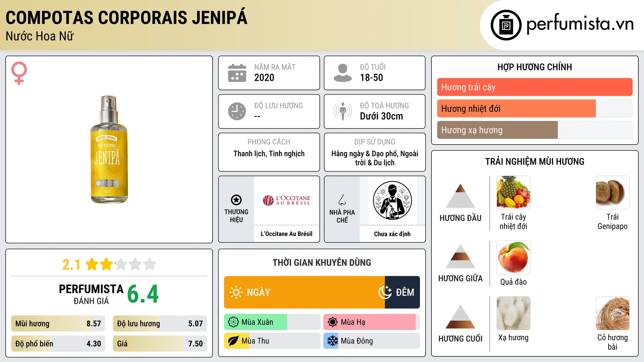Screen dimensions: 644x362
Task: Click the Hằng ngày & Dạo phố occasion text
Action: (375, 158)
